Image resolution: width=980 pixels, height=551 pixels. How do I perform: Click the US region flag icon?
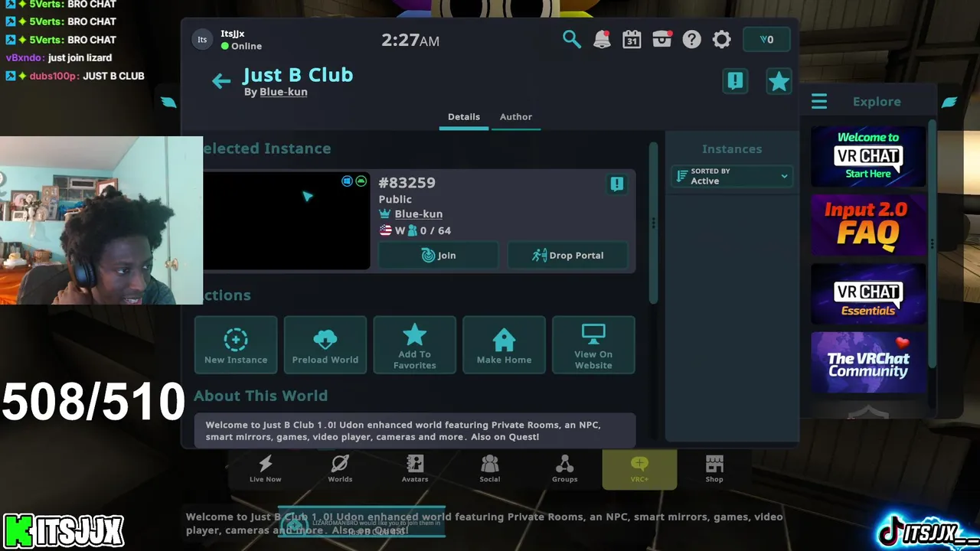[385, 230]
